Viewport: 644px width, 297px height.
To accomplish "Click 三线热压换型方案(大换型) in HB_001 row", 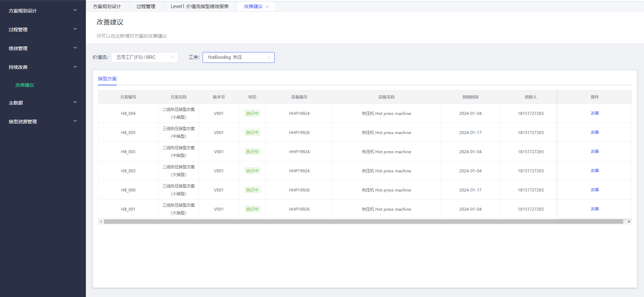I will pyautogui.click(x=178, y=209).
